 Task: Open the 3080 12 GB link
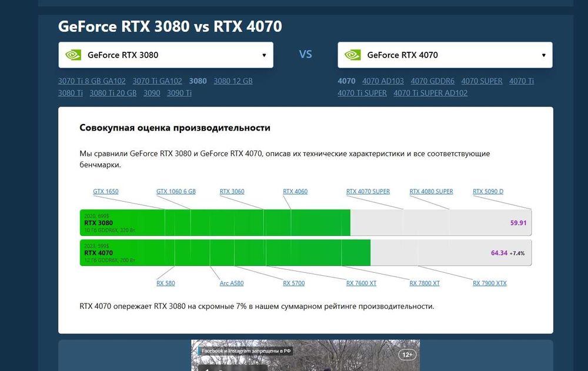coord(233,81)
